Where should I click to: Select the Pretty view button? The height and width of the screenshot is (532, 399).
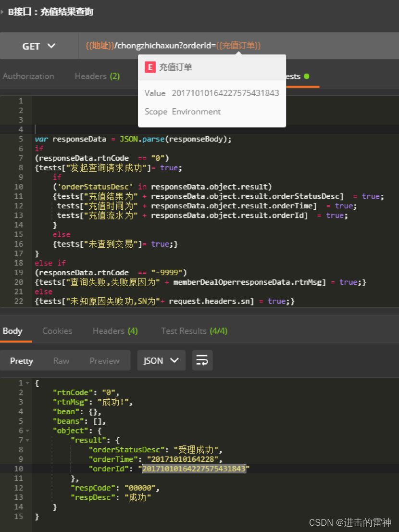coord(21,361)
